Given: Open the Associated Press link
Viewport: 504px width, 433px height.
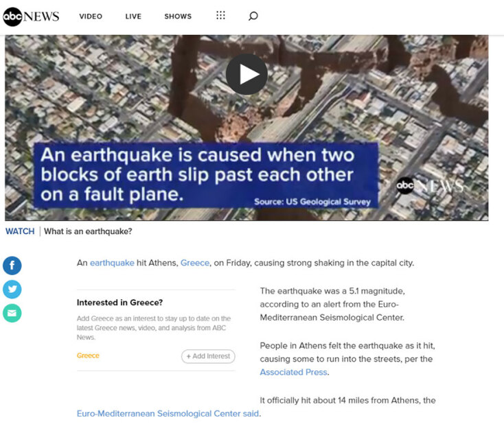Looking at the screenshot, I should click(x=293, y=372).
